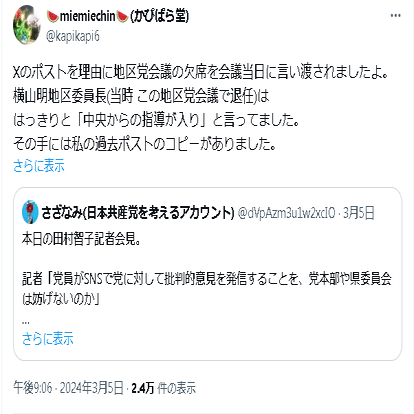Click the さざなみ quoted account avatar
This screenshot has width=414, height=414.
tap(30, 212)
